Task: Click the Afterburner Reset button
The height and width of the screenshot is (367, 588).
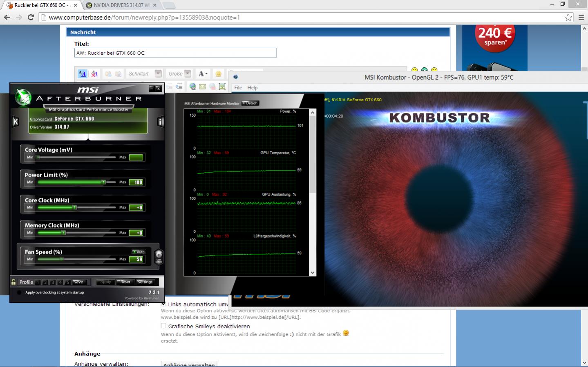Action: coord(125,282)
